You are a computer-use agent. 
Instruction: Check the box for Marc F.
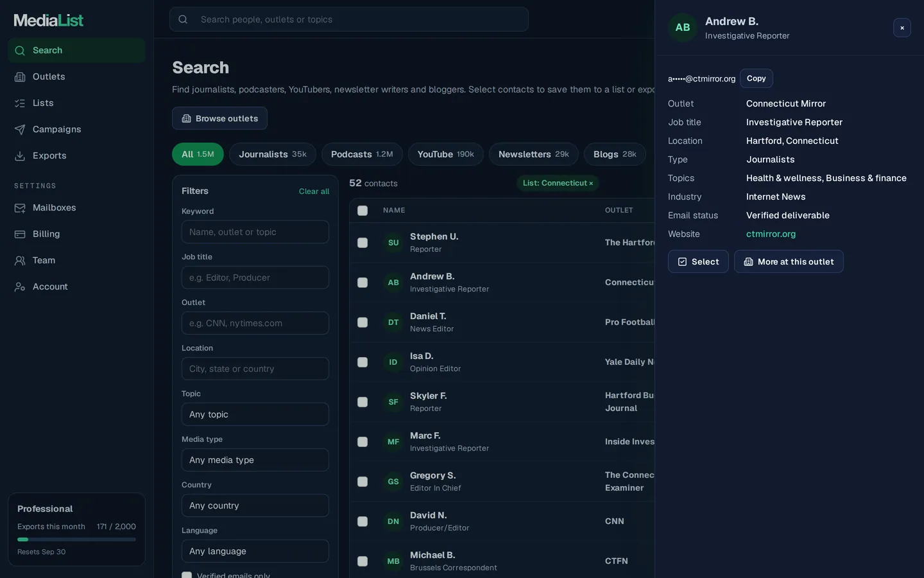click(363, 442)
